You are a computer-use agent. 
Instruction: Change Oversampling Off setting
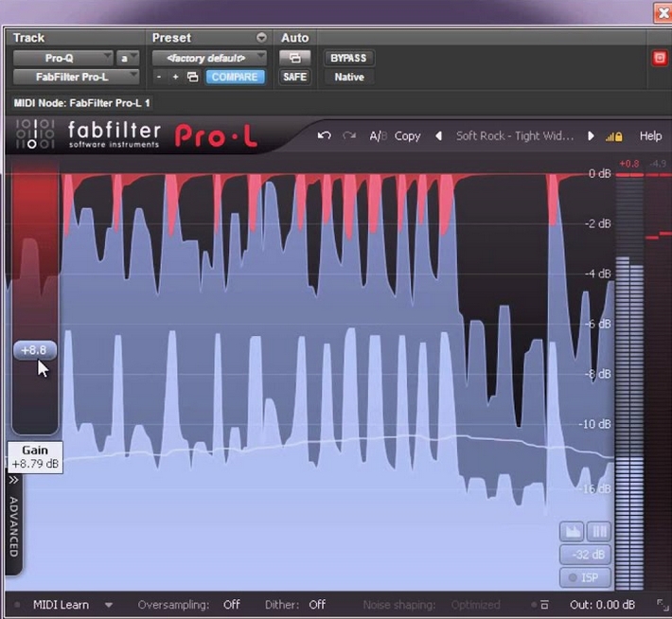click(x=232, y=605)
